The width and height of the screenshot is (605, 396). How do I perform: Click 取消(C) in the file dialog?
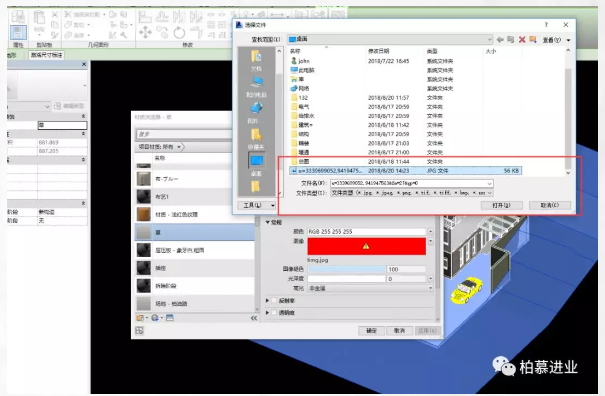[549, 205]
